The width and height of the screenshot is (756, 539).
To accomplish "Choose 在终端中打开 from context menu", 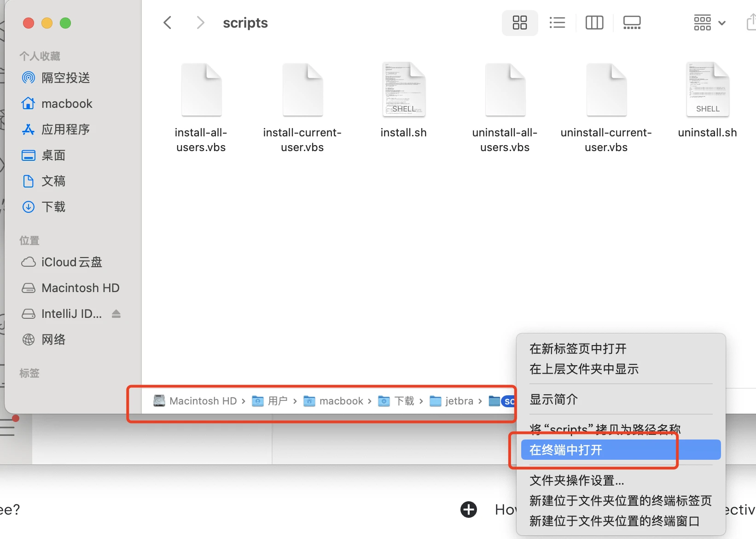I will [621, 450].
